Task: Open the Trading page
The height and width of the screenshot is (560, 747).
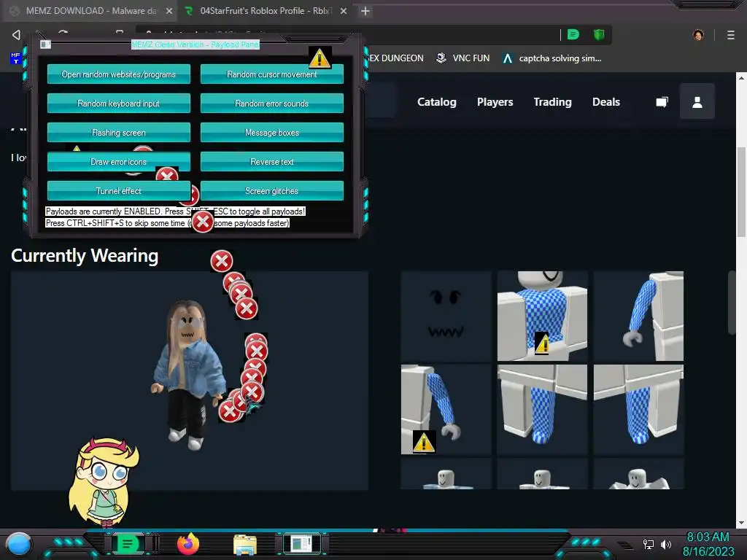Action: (553, 102)
